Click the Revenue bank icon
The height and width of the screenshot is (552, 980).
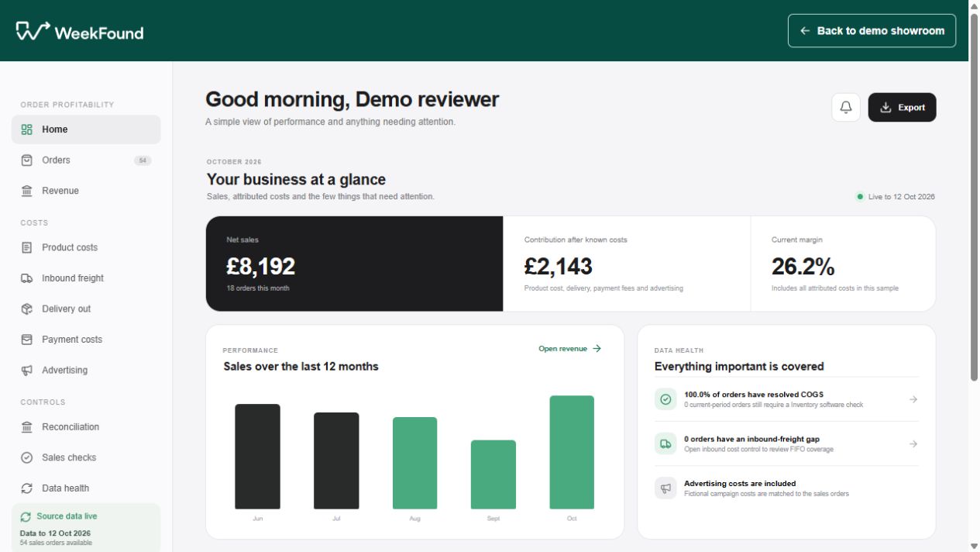click(27, 191)
